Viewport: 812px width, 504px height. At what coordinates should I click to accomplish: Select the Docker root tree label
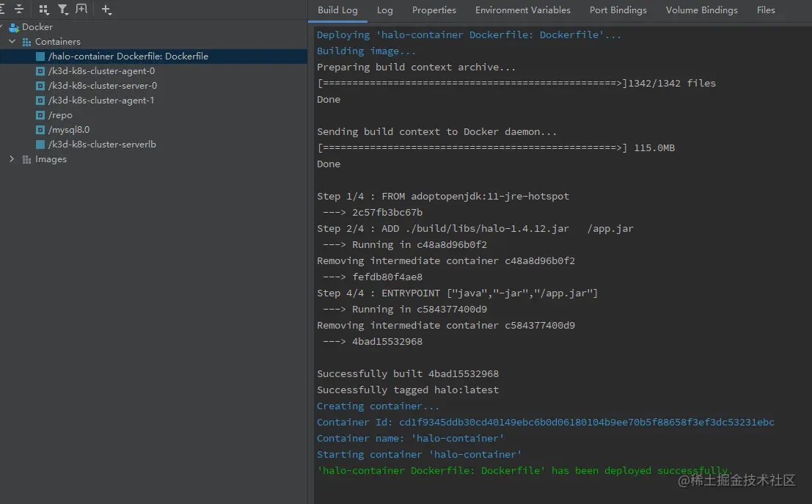37,27
